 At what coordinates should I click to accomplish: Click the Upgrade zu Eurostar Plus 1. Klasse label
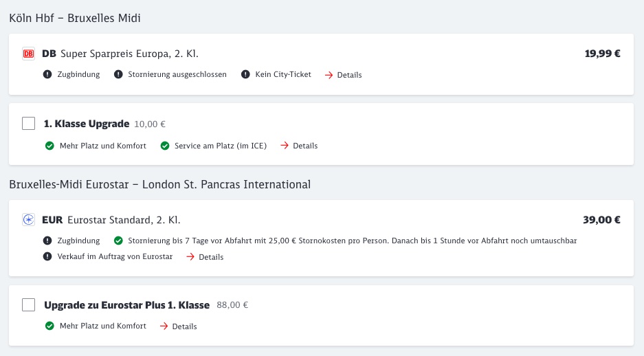point(126,304)
